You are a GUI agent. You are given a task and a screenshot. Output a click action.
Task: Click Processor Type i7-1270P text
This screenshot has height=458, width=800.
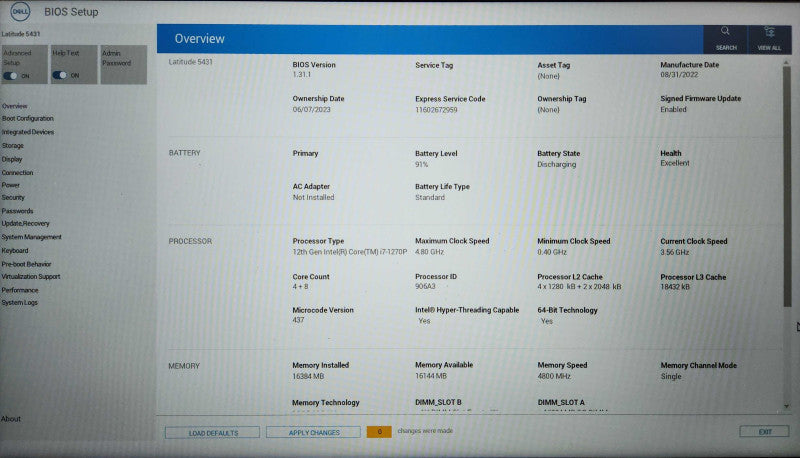[x=349, y=252]
